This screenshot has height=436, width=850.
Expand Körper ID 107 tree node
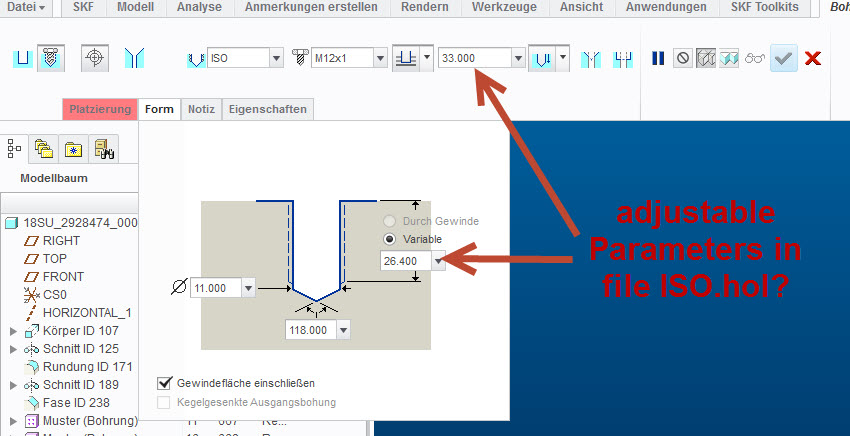pyautogui.click(x=14, y=331)
